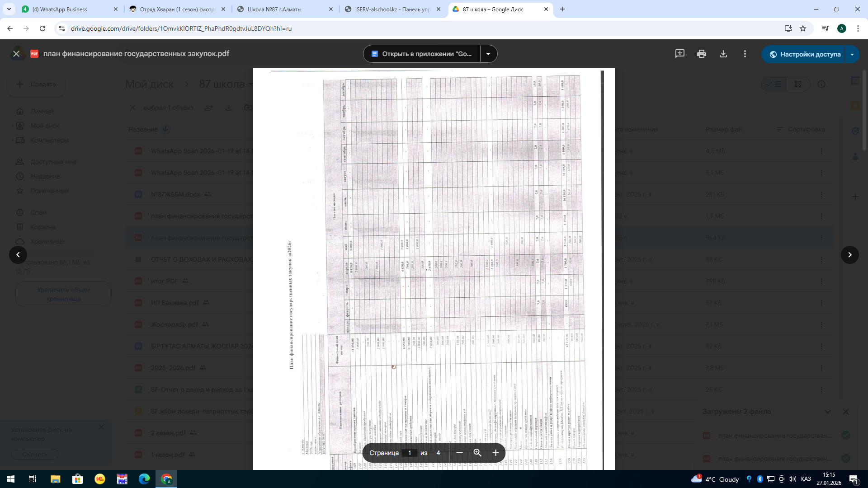Image resolution: width=868 pixels, height=488 pixels.
Task: Open a new browser tab
Action: pos(562,9)
